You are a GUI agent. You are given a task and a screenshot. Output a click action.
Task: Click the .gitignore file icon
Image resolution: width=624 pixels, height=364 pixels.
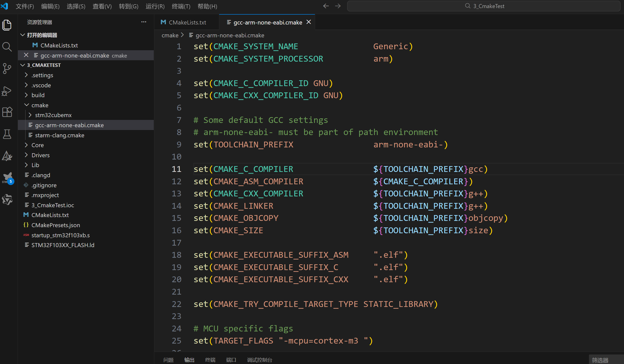click(x=26, y=185)
